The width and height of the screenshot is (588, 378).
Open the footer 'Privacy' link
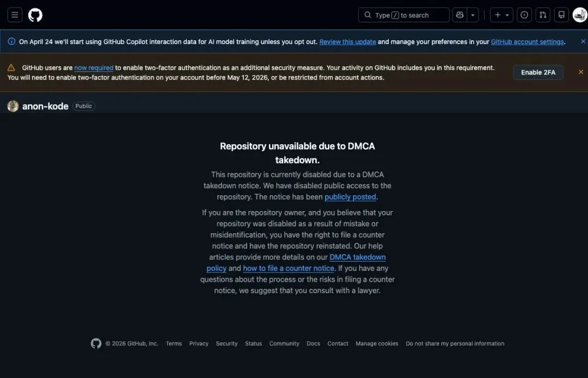(x=199, y=344)
